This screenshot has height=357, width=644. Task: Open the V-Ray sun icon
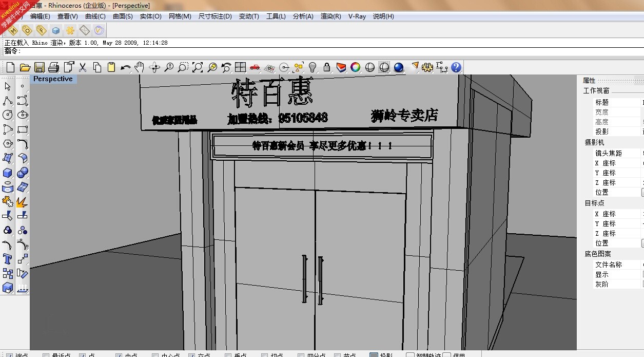(x=70, y=30)
